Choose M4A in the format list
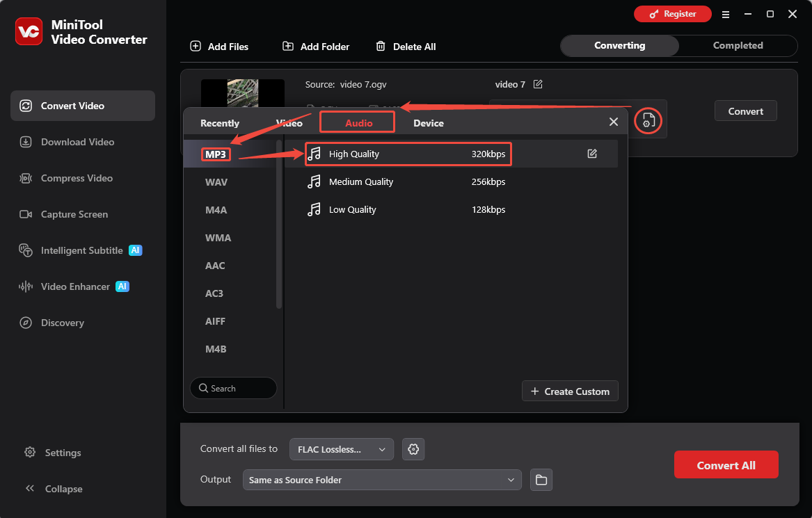The image size is (812, 518). click(x=216, y=210)
